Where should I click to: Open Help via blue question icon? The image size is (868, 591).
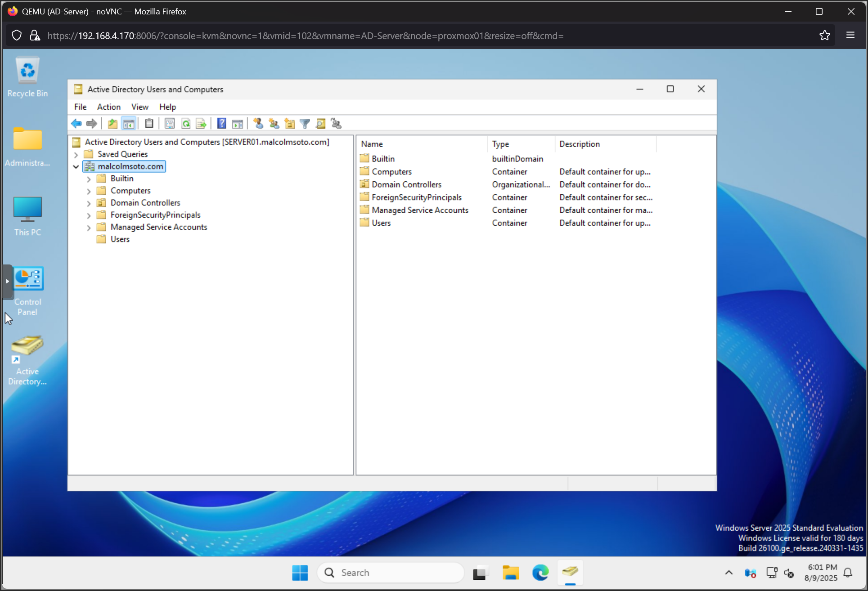(221, 124)
